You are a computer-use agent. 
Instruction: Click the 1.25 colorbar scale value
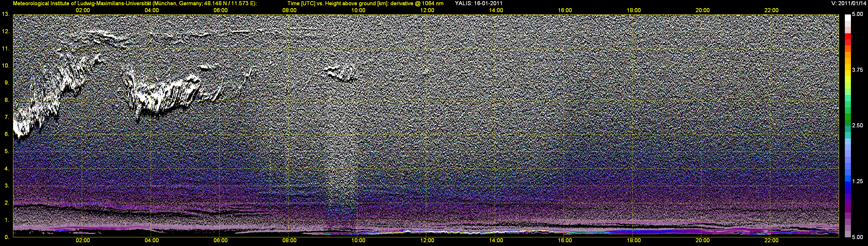click(x=858, y=181)
